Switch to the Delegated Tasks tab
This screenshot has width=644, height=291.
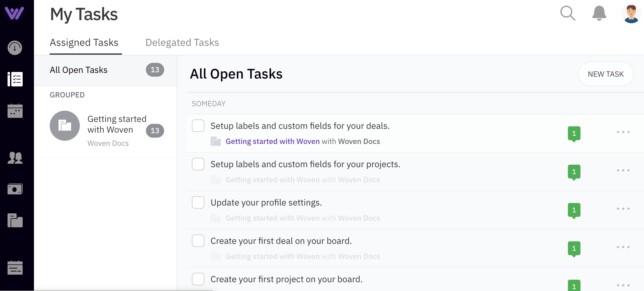[182, 42]
